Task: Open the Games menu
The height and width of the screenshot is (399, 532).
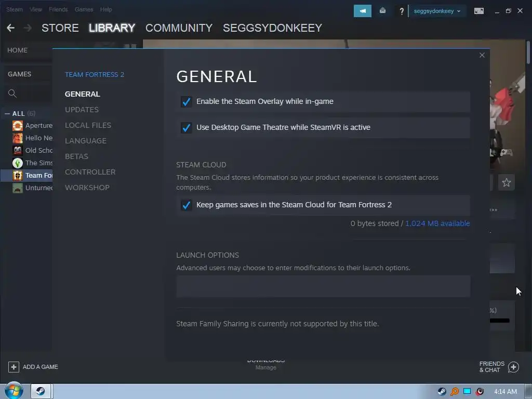Action: point(84,9)
